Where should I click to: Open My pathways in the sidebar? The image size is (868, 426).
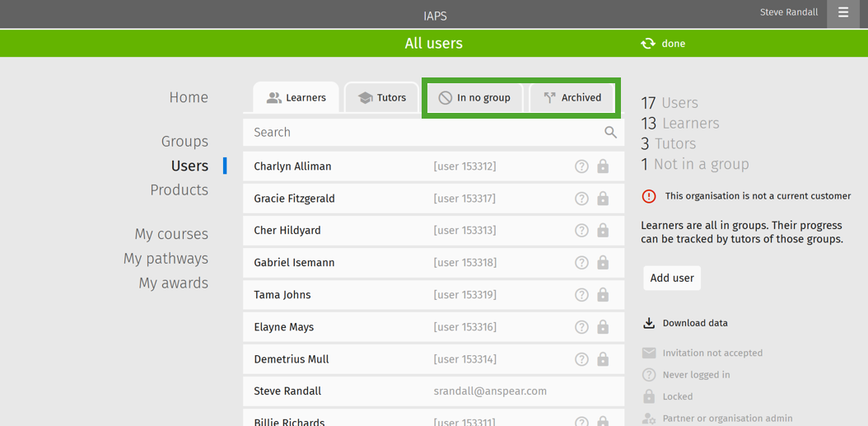tap(166, 259)
